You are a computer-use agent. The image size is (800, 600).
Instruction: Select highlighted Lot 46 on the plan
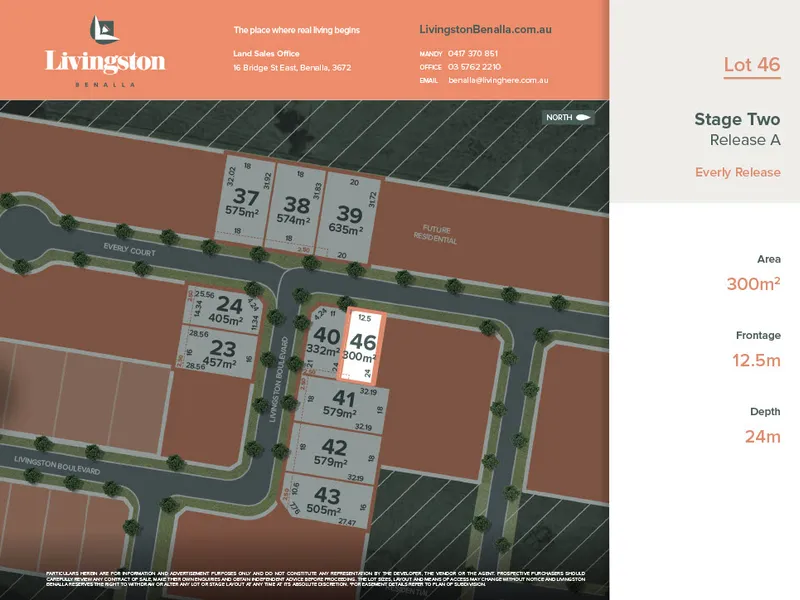[363, 345]
